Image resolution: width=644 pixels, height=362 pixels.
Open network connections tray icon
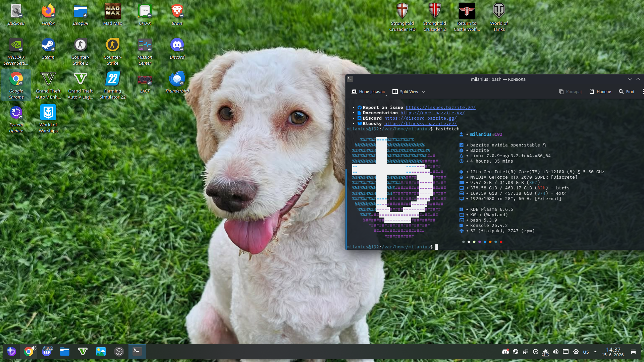(566, 352)
